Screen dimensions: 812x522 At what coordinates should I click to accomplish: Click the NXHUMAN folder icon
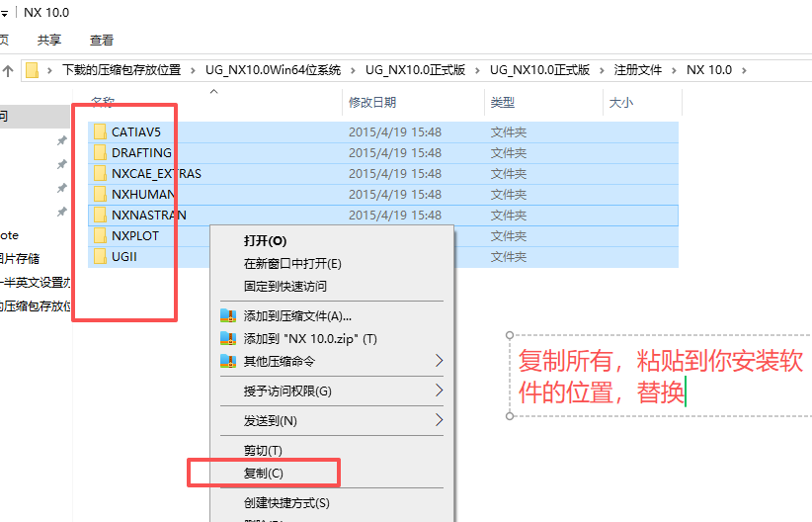click(x=100, y=195)
